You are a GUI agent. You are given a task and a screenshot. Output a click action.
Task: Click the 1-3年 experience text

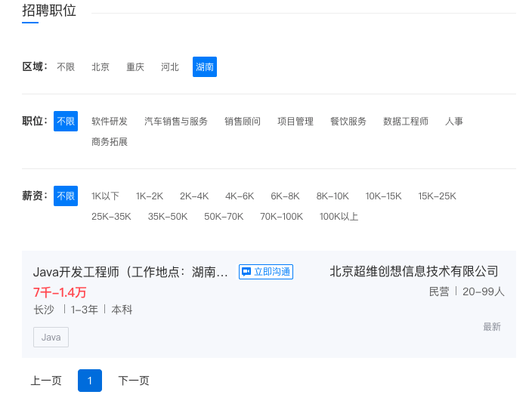pos(84,310)
